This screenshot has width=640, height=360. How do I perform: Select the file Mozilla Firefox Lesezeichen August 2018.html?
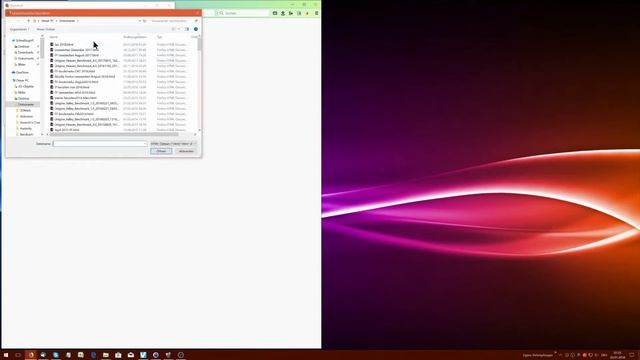coord(85,77)
